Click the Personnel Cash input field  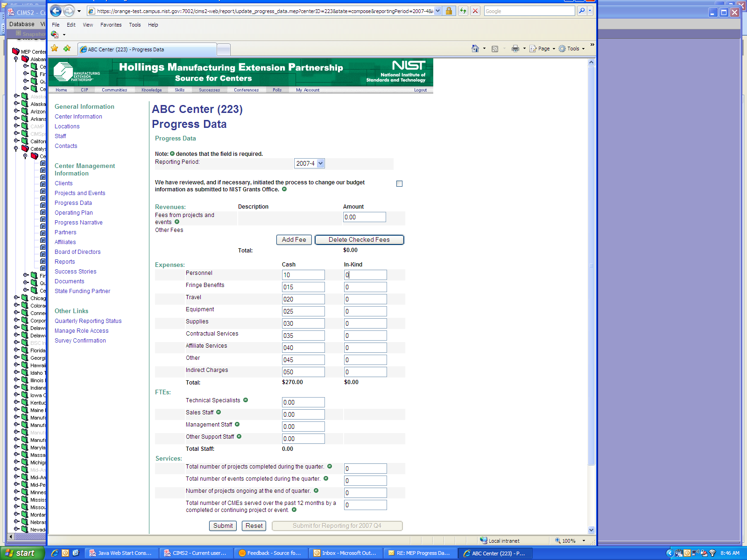coord(303,275)
